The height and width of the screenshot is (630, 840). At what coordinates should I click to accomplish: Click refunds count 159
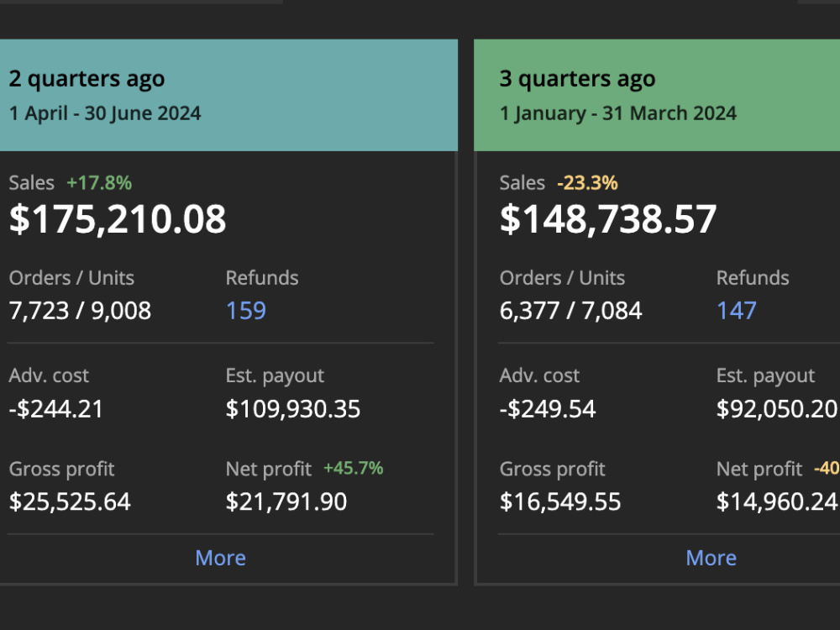246,310
